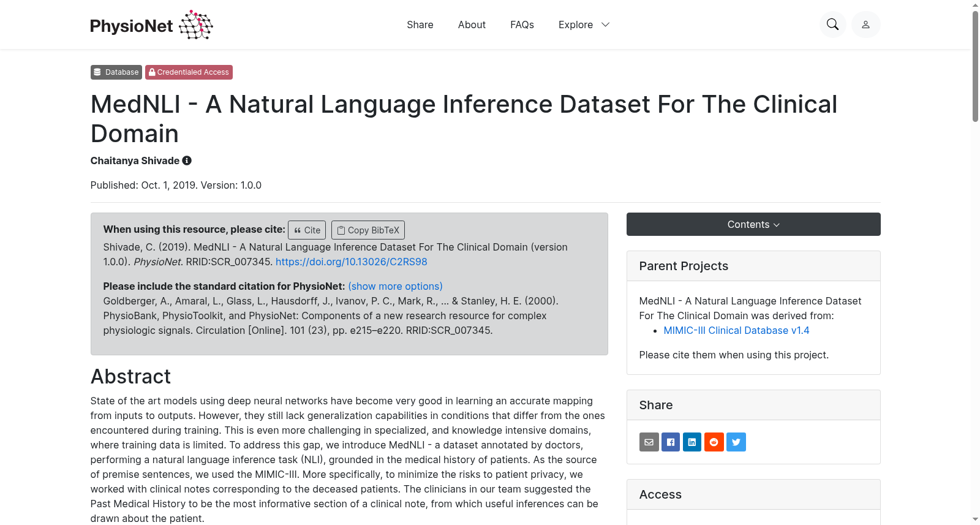Image resolution: width=980 pixels, height=525 pixels.
Task: Open the About nav item
Action: point(472,25)
